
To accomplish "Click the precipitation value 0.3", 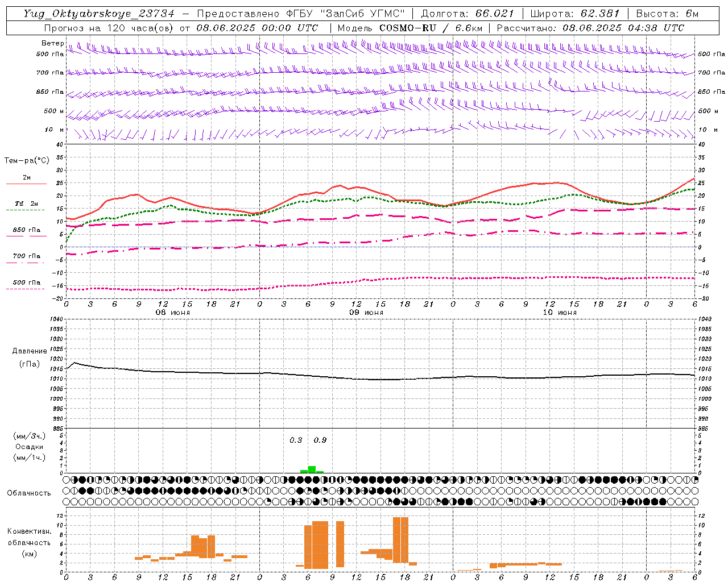I will point(296,440).
